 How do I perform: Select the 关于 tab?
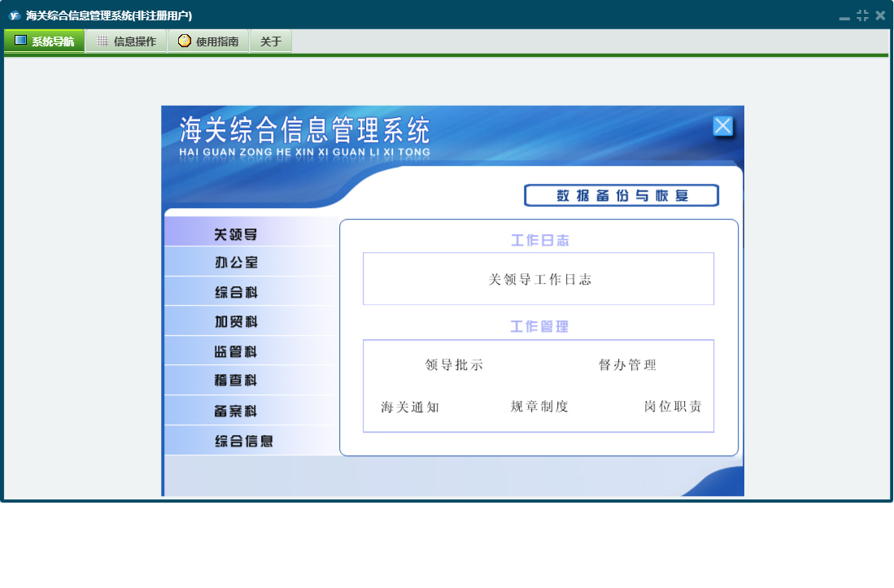point(271,41)
